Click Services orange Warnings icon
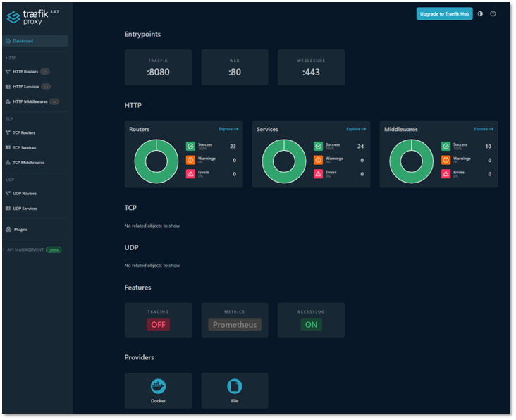516x420 pixels. (x=318, y=160)
